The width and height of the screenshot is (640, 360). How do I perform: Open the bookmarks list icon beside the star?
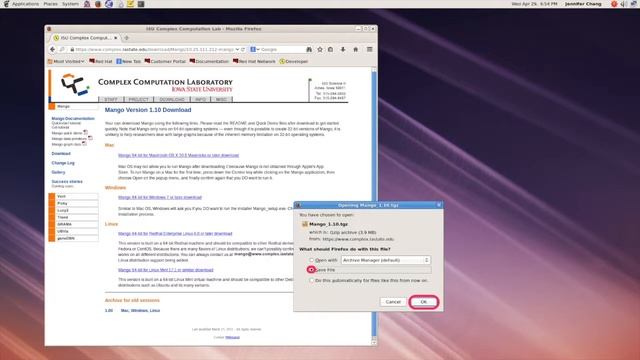331,49
